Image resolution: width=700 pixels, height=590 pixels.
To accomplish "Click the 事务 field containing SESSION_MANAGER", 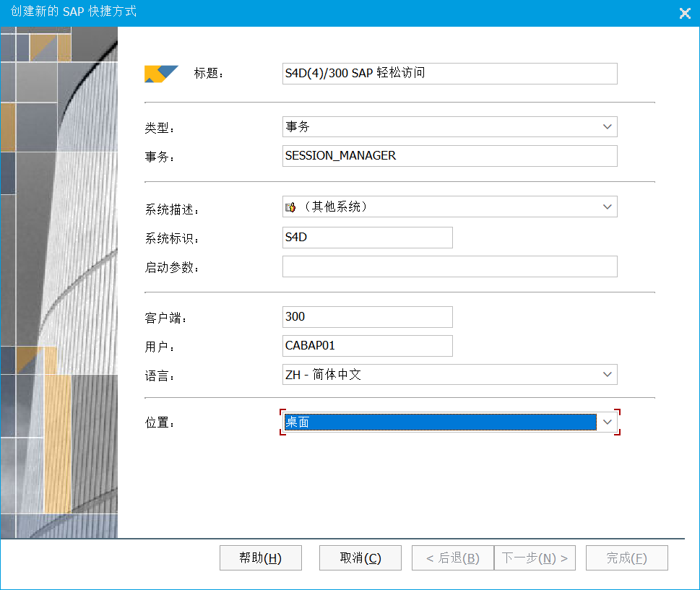I will pos(449,156).
